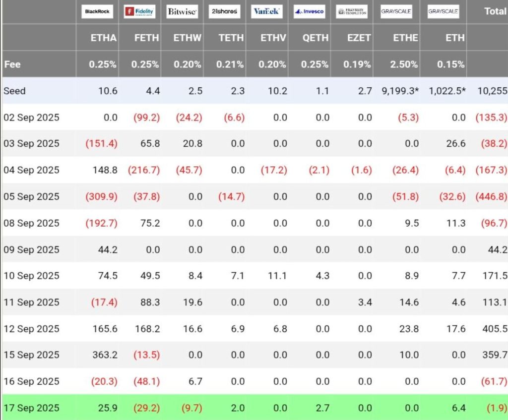Click the first Grayscale logo above ETHE
Viewport: 508px width, 420px height.
pos(396,12)
